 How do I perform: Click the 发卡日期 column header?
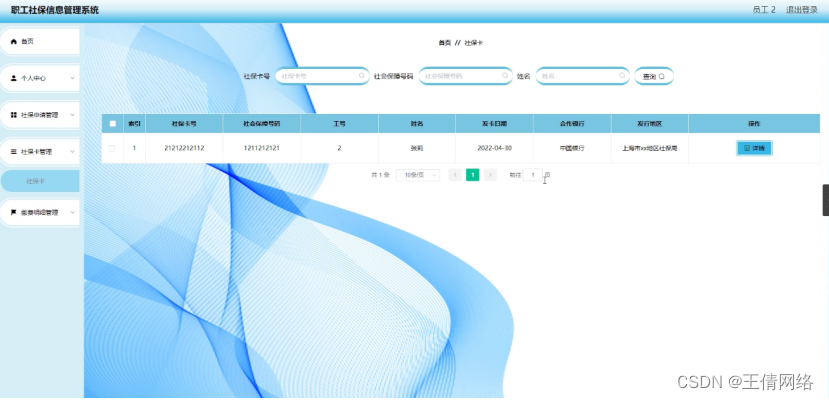pyautogui.click(x=494, y=124)
